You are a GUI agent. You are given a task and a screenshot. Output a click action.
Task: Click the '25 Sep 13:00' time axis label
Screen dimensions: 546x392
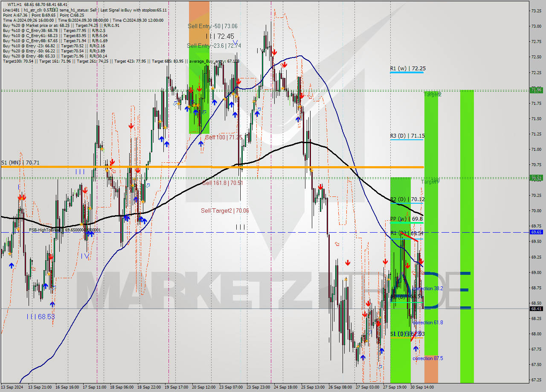pos(314,387)
